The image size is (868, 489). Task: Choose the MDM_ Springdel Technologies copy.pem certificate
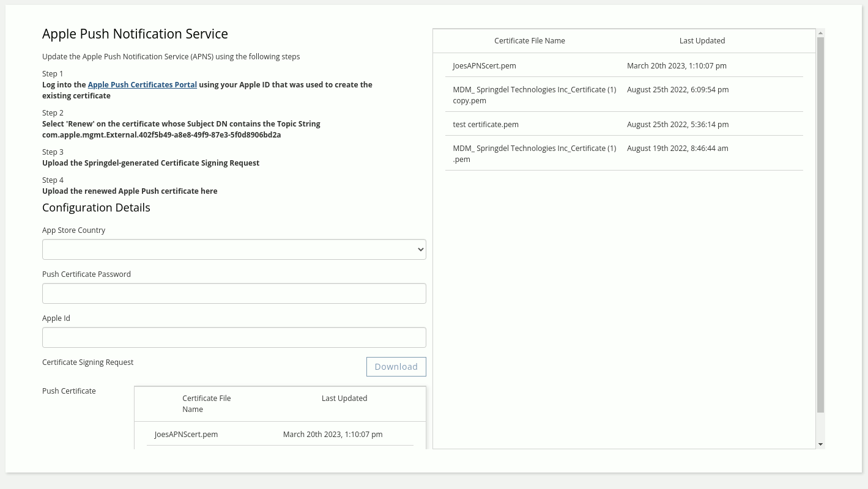[534, 95]
